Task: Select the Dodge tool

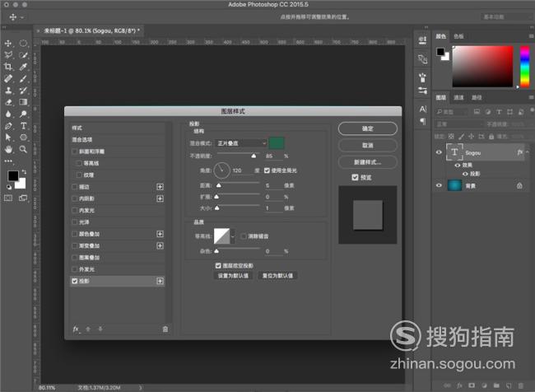Action: (x=23, y=114)
